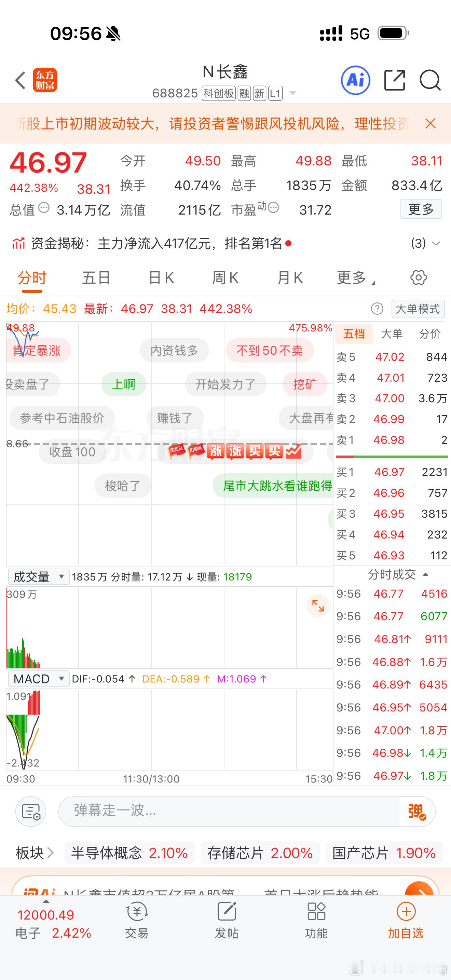The height and width of the screenshot is (980, 451).
Task: Open 半导体概念 sector chip
Action: [129, 853]
